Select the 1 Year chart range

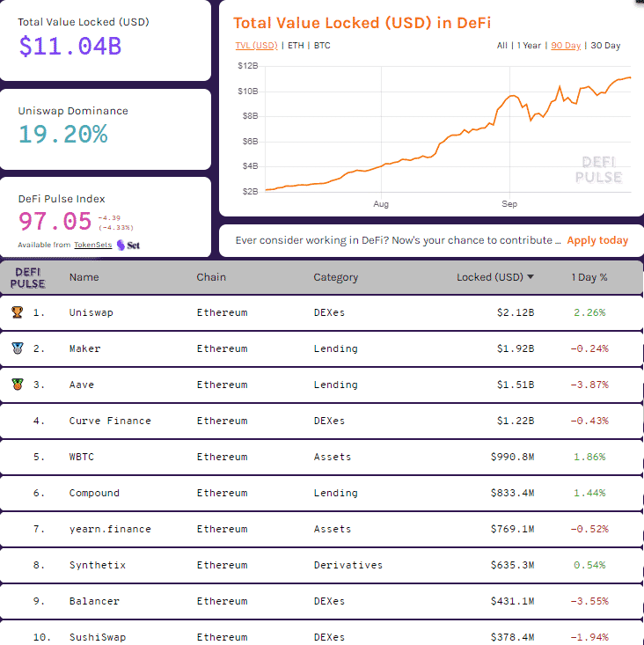tap(530, 46)
